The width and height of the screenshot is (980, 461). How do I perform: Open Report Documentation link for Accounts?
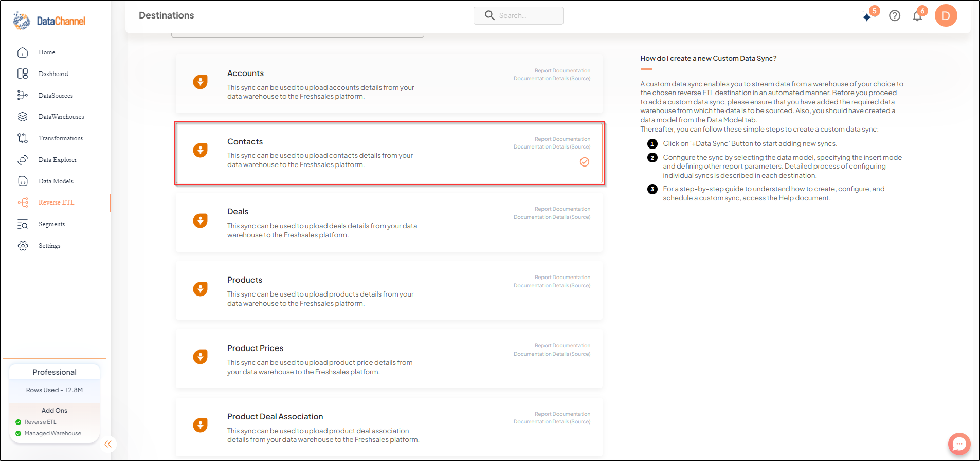point(562,71)
